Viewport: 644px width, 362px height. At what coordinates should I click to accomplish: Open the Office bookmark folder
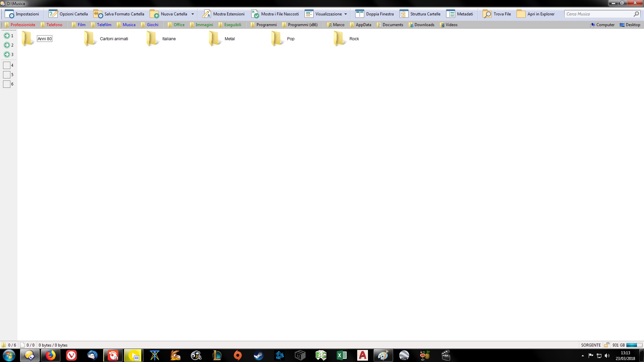pyautogui.click(x=176, y=25)
